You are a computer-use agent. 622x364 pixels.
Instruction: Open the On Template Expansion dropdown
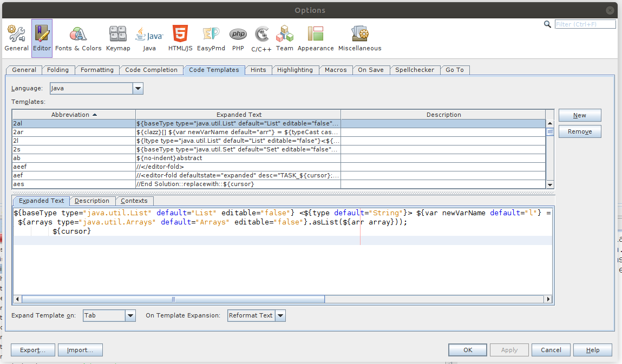click(x=256, y=316)
